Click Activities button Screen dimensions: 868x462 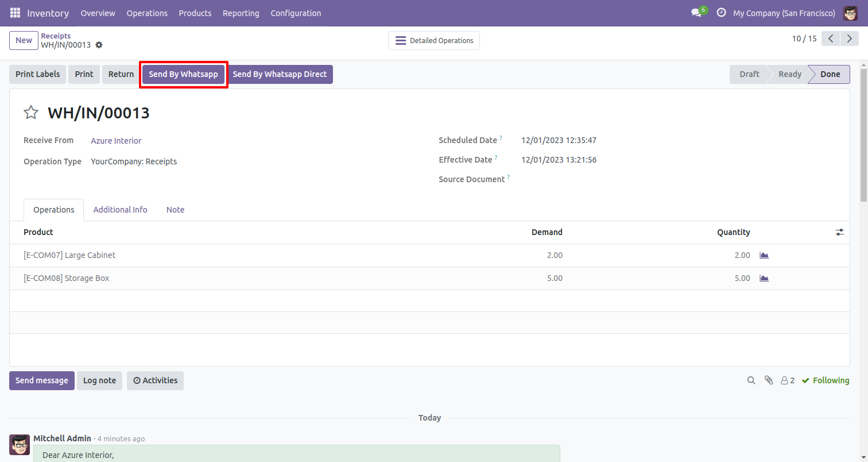click(x=155, y=380)
